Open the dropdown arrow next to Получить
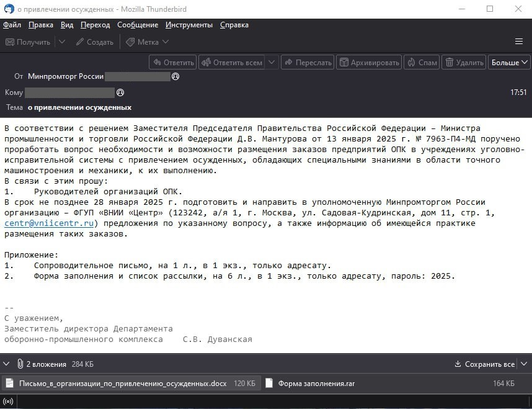 [61, 42]
